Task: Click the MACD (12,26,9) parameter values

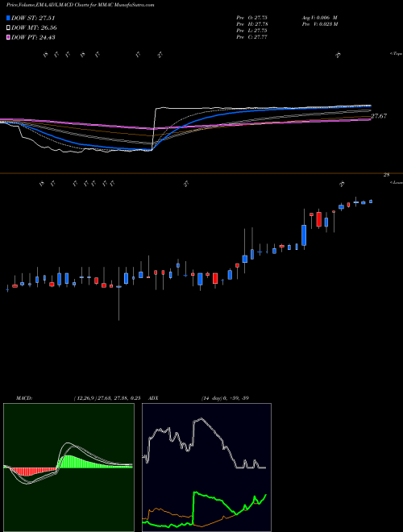Action: pyautogui.click(x=107, y=398)
